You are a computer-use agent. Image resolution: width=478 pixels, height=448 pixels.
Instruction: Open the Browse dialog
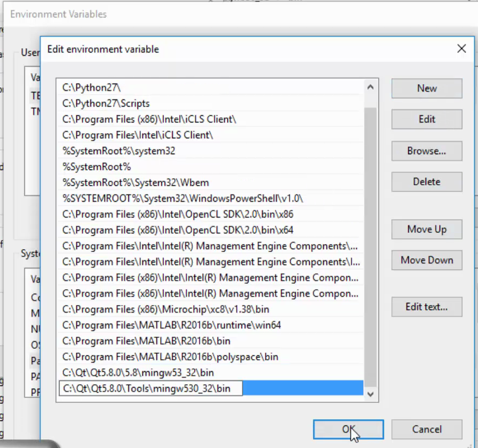pyautogui.click(x=427, y=151)
